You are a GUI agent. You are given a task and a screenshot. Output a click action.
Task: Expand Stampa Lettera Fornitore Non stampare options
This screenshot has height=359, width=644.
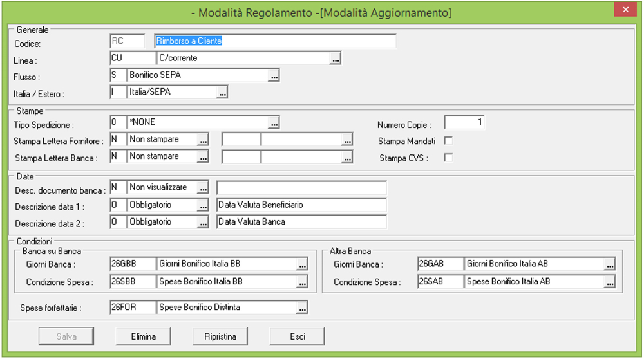(x=203, y=140)
